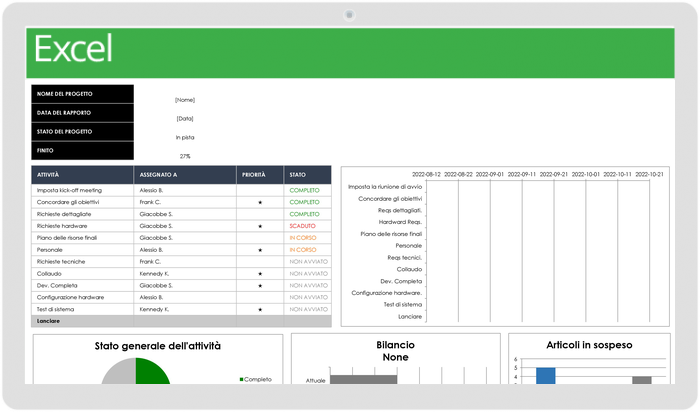Screen dimensions: 700x412
Task: Click the priority star in Test di sistema row
Action: click(x=260, y=309)
